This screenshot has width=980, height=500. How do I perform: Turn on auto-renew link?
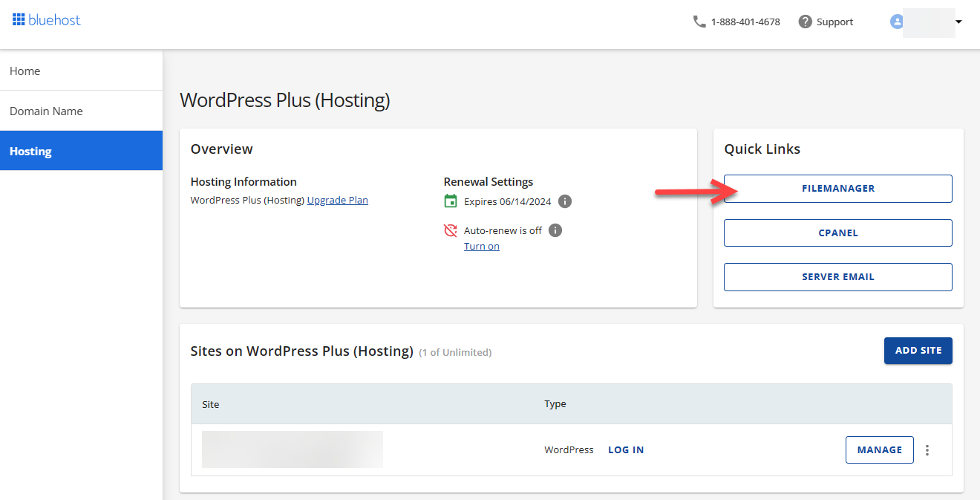(x=482, y=247)
